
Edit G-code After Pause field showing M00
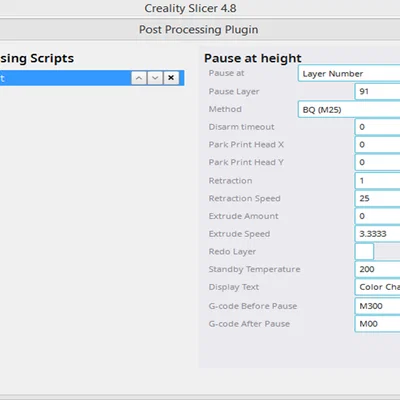[377, 324]
